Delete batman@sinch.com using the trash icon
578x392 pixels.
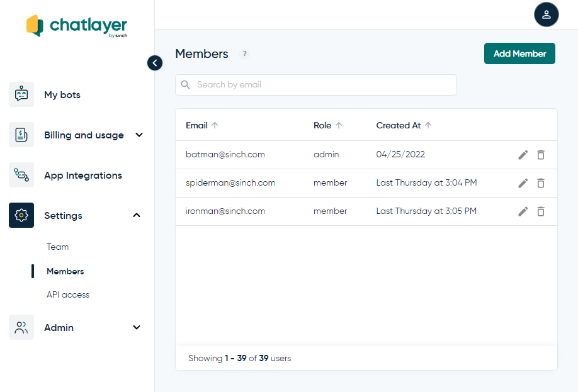pyautogui.click(x=540, y=155)
